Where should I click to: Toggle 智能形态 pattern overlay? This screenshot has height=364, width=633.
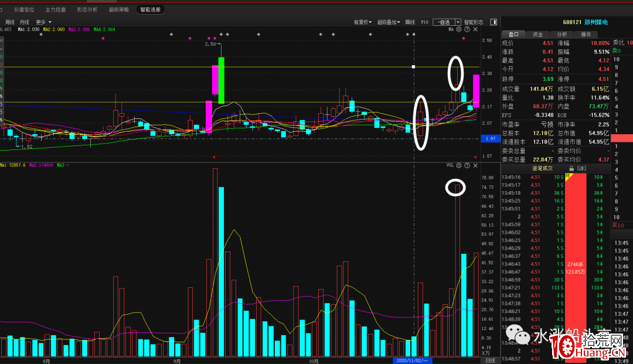point(474,22)
